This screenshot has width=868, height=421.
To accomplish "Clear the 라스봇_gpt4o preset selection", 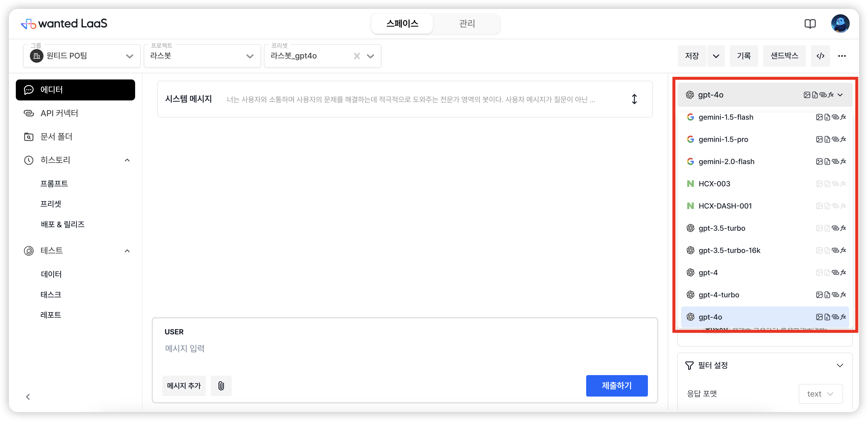I will (x=357, y=56).
